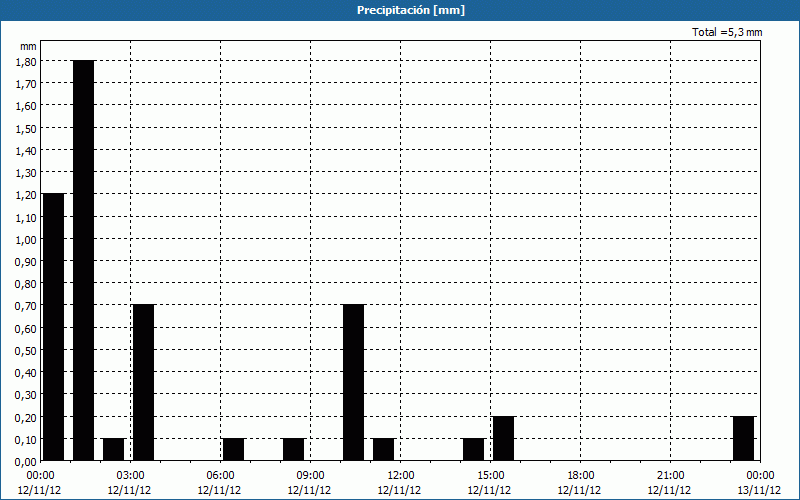This screenshot has width=800, height=500.
Task: Click the 0,10 mm bar before 03:00
Action: tap(114, 449)
